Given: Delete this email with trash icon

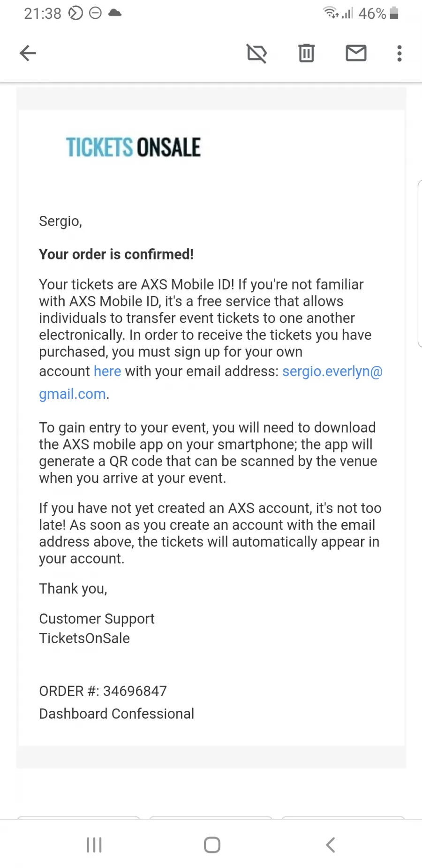Looking at the screenshot, I should [x=307, y=53].
